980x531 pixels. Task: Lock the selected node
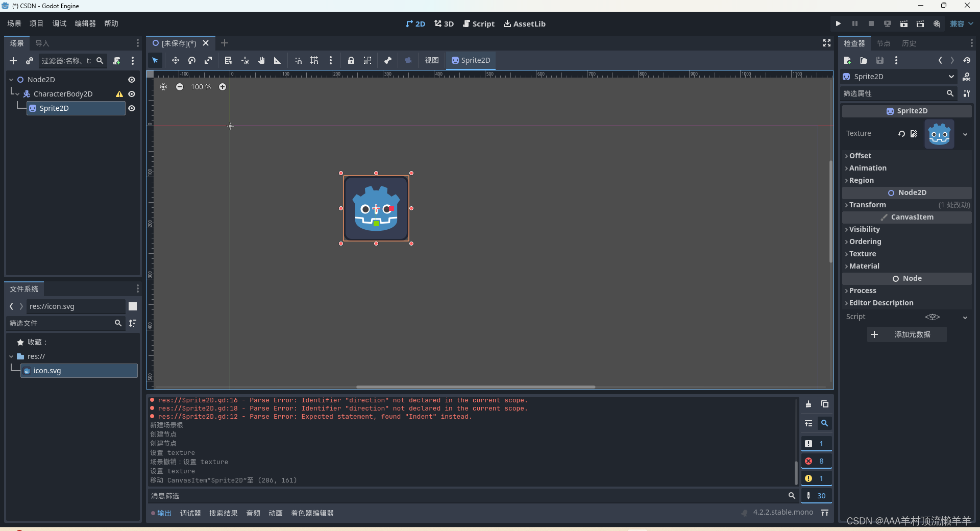351,60
